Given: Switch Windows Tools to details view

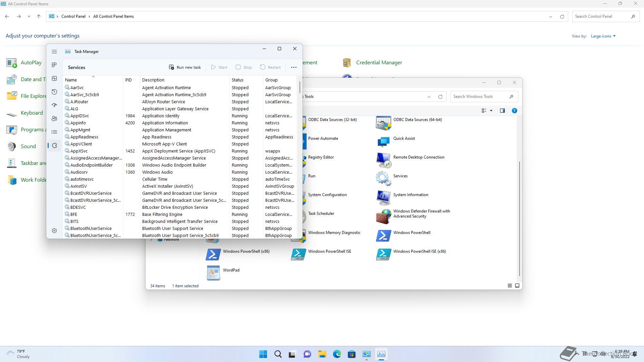Looking at the screenshot, I should [510, 286].
